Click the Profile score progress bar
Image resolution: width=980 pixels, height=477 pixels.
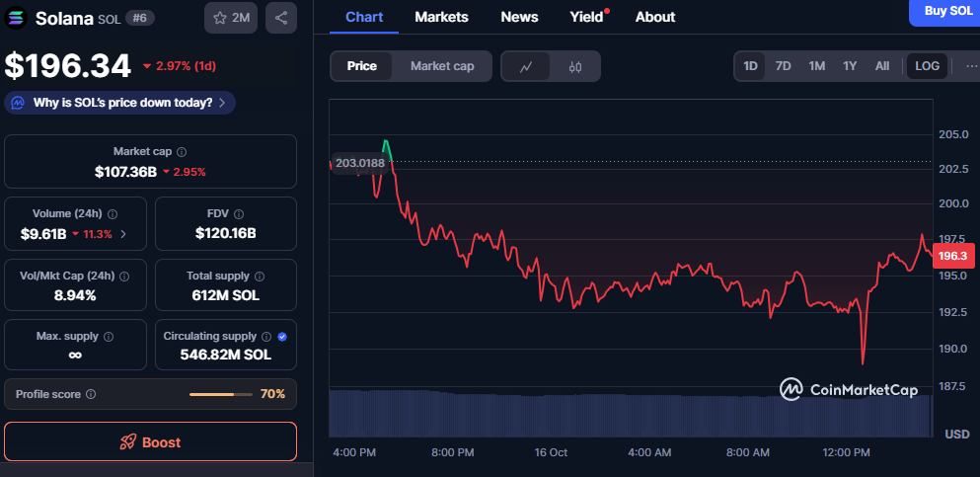[221, 394]
